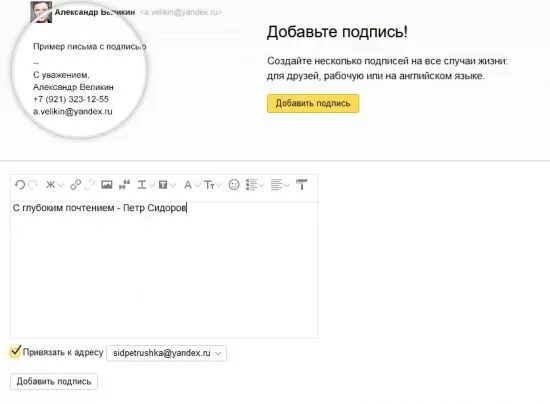Viewport: 550px width, 404px height.
Task: Click the example email a.velikin@yandex.ru in signature
Action: coord(73,112)
